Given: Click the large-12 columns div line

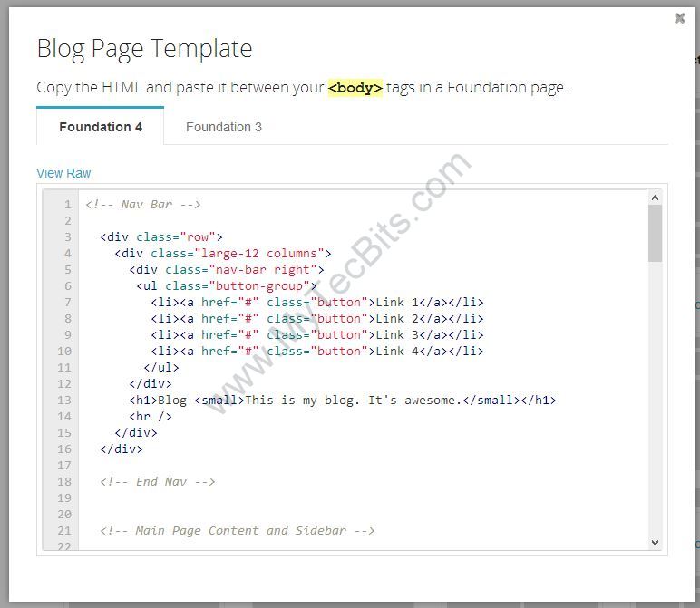Looking at the screenshot, I should (x=223, y=254).
